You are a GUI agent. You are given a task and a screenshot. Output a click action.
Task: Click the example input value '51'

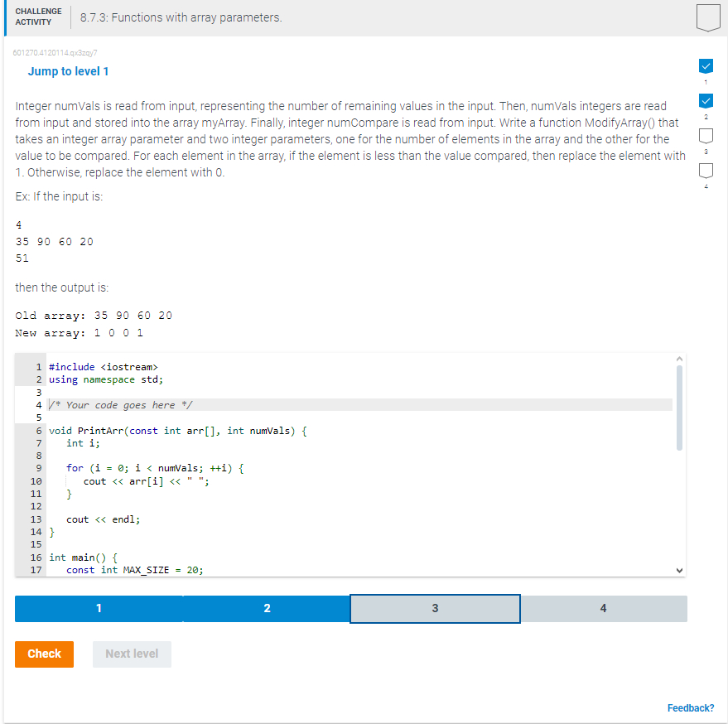click(22, 258)
